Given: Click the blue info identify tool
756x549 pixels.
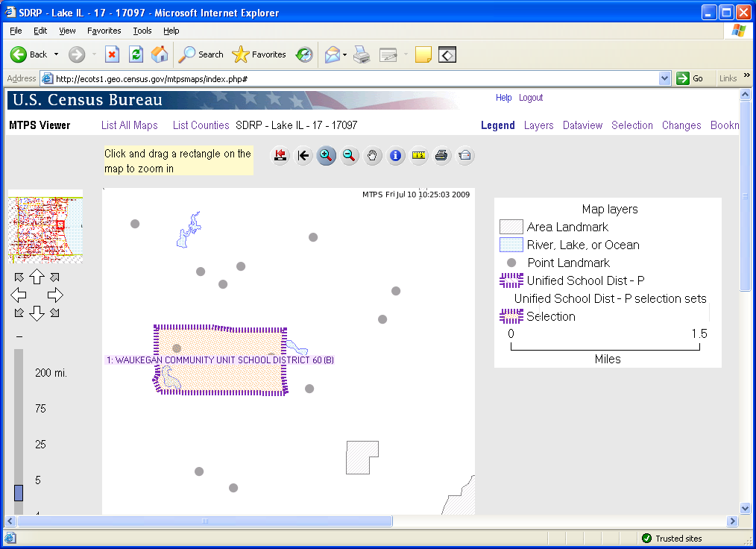Looking at the screenshot, I should (x=395, y=156).
